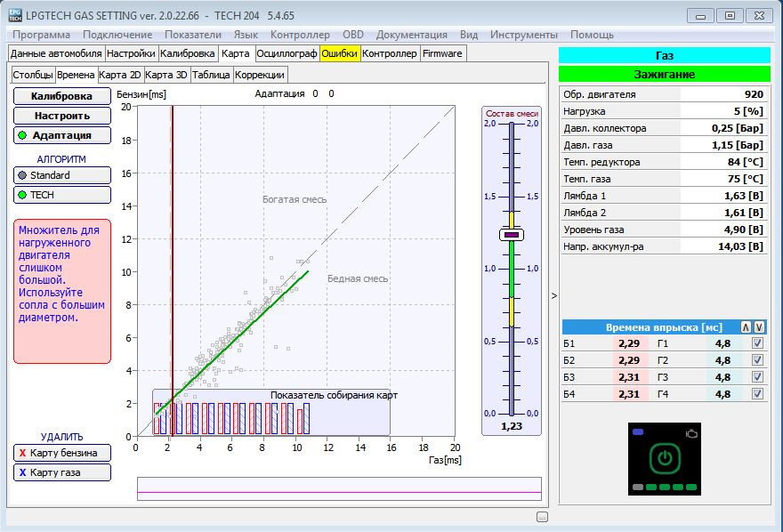
Task: Switch to the Контроллер tab
Action: point(390,53)
